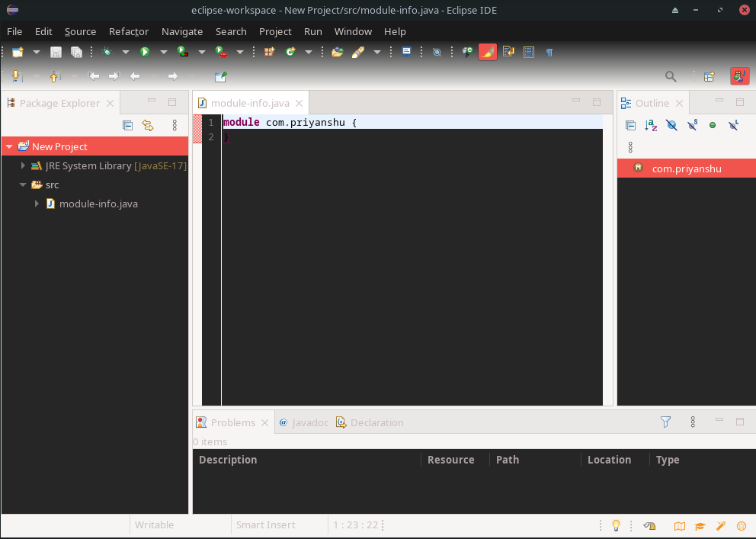Click the Open Perspective icon
This screenshot has width=756, height=539.
click(x=709, y=76)
